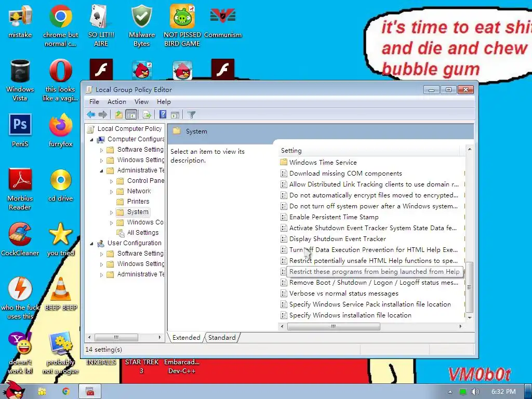Click the Chrome icon in the taskbar
Screen dimensions: 532x399
65,392
